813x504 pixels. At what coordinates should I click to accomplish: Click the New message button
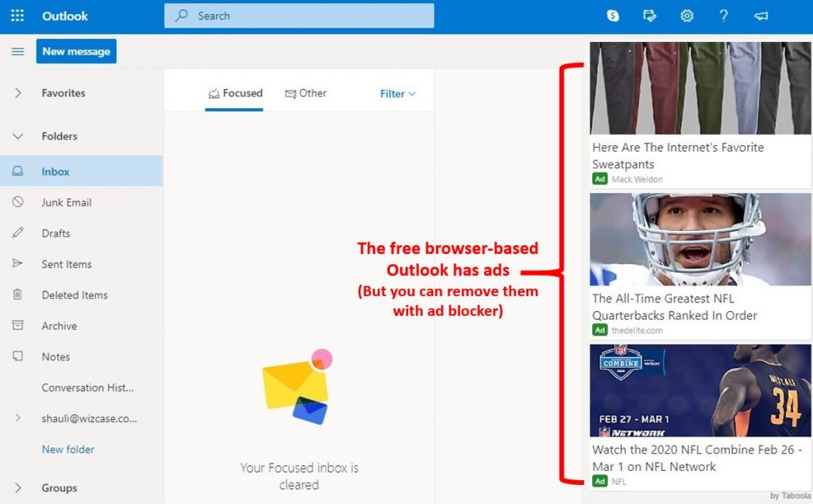click(76, 52)
